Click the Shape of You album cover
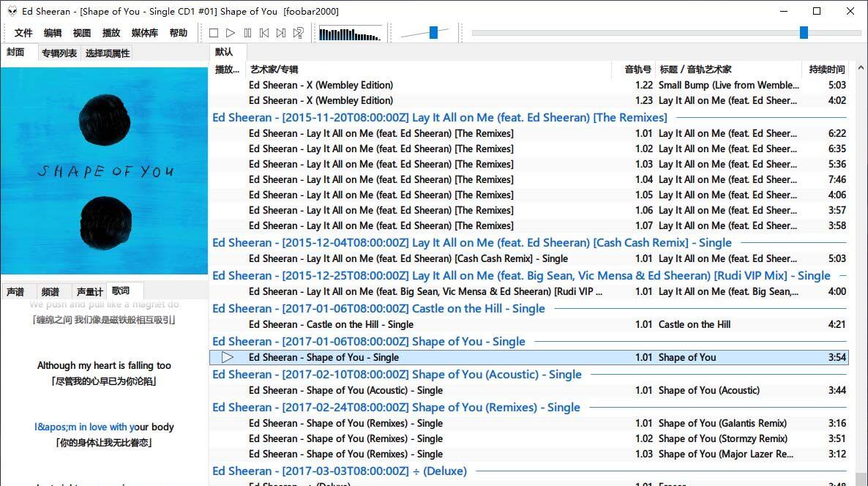The width and height of the screenshot is (868, 486). click(104, 171)
